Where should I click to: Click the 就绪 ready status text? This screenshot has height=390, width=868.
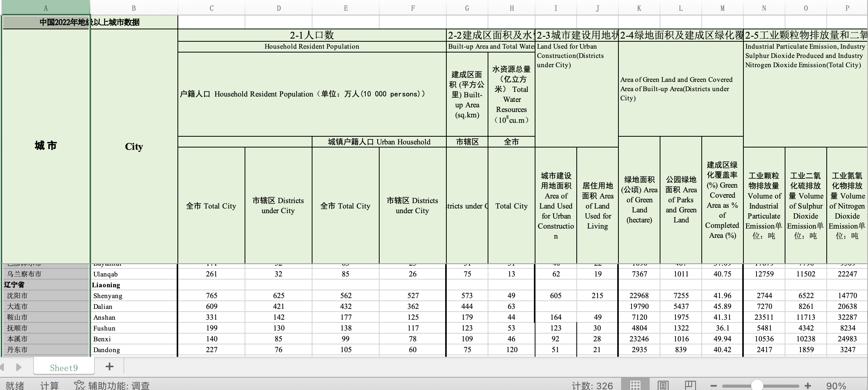tap(15, 385)
